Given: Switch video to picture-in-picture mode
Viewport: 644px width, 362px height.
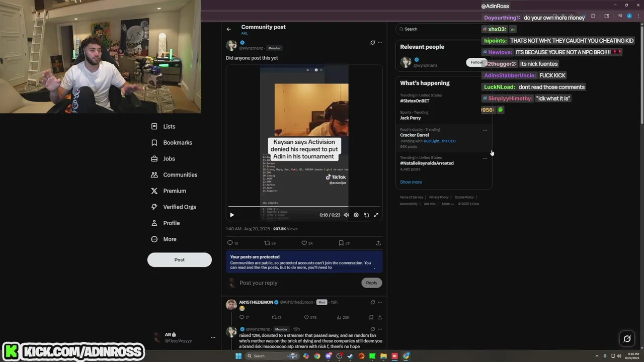Looking at the screenshot, I should pyautogui.click(x=366, y=215).
